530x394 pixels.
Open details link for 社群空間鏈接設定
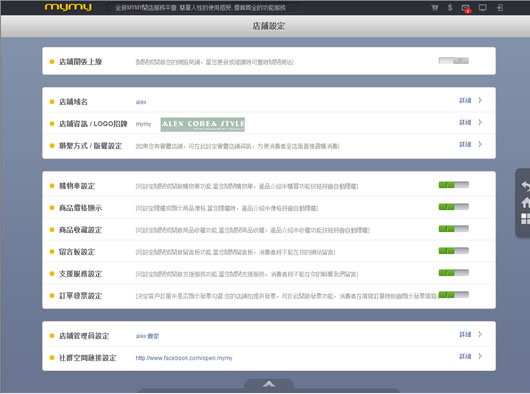pos(465,356)
